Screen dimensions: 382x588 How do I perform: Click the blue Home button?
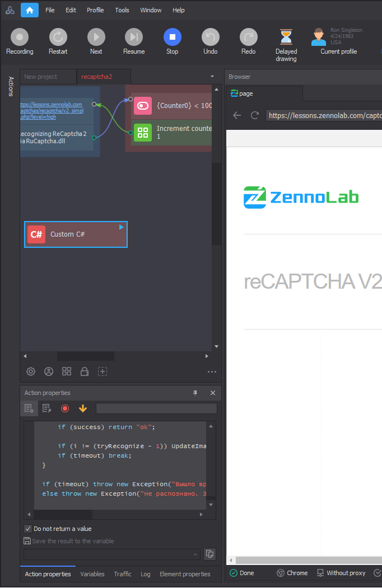coord(30,10)
